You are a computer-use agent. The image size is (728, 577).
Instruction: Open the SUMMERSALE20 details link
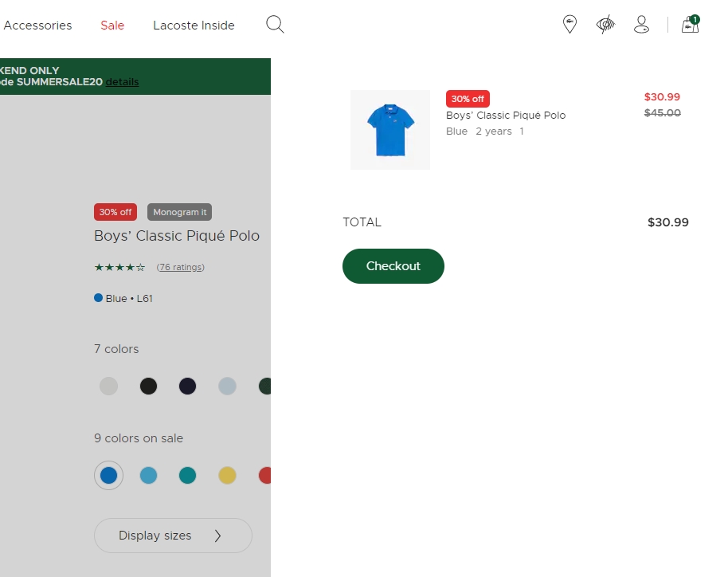tap(122, 82)
